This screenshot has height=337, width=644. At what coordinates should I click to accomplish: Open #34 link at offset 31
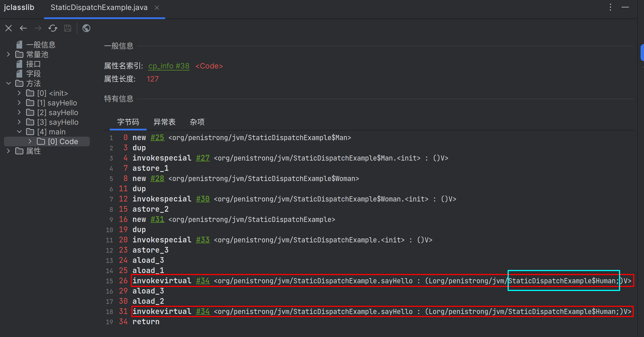pyautogui.click(x=203, y=311)
